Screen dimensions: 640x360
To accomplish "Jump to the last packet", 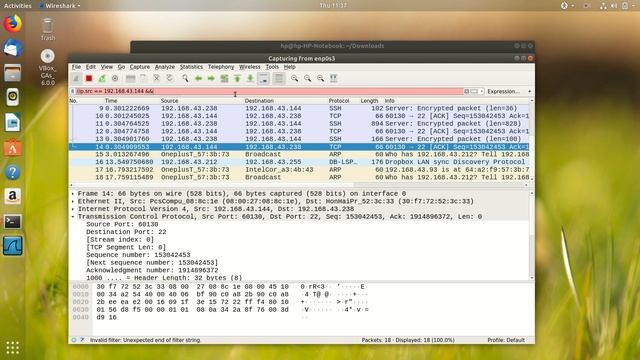I will 250,78.
